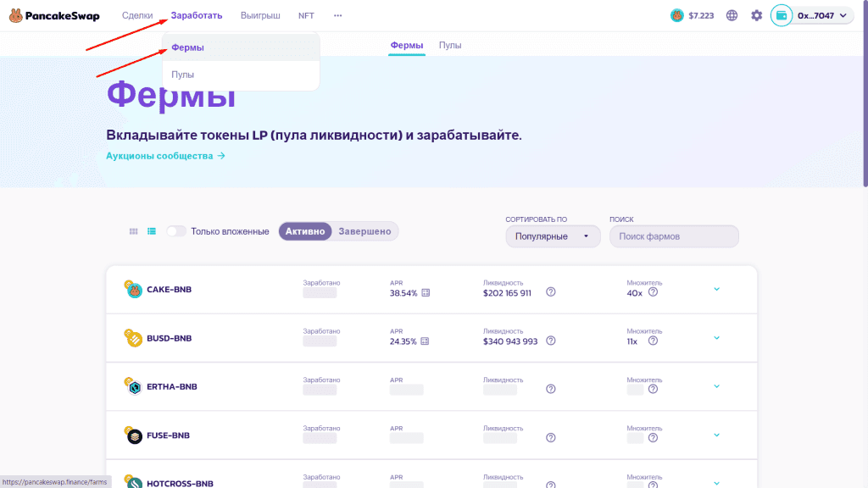Screen dimensions: 868x488
Task: Open the NFT menu
Action: coord(306,15)
